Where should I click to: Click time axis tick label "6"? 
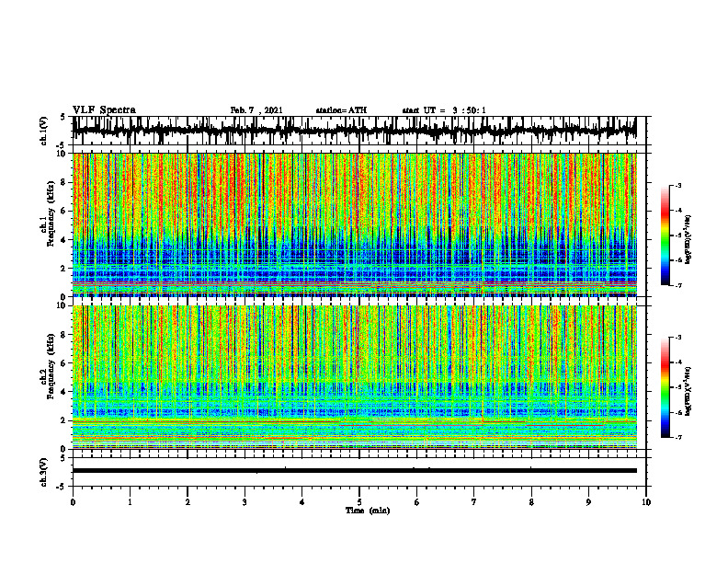(417, 502)
